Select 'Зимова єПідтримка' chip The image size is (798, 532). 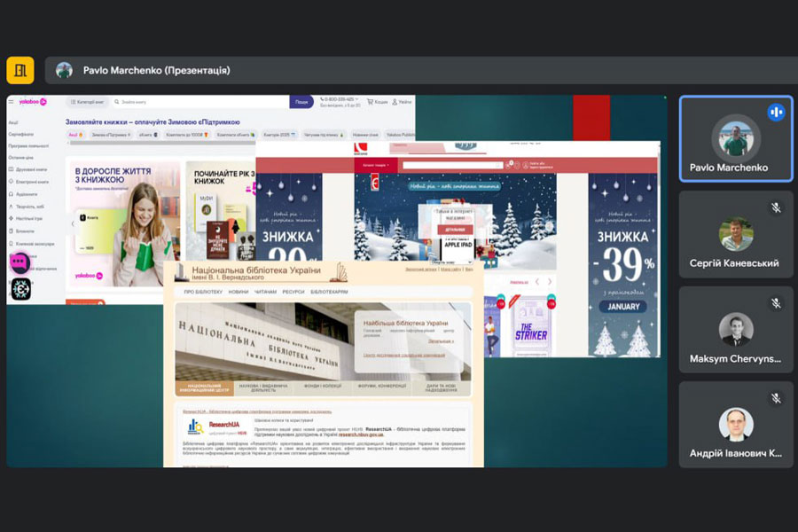click(x=111, y=135)
